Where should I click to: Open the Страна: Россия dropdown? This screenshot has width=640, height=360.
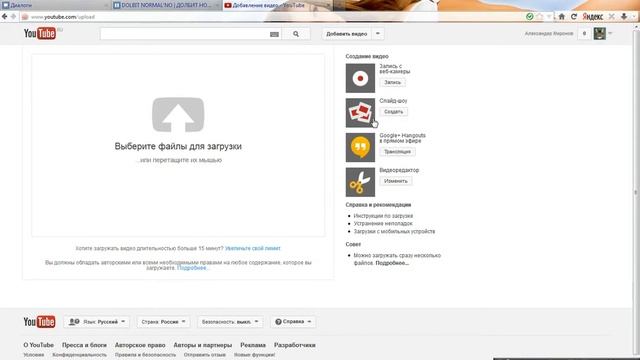163,322
